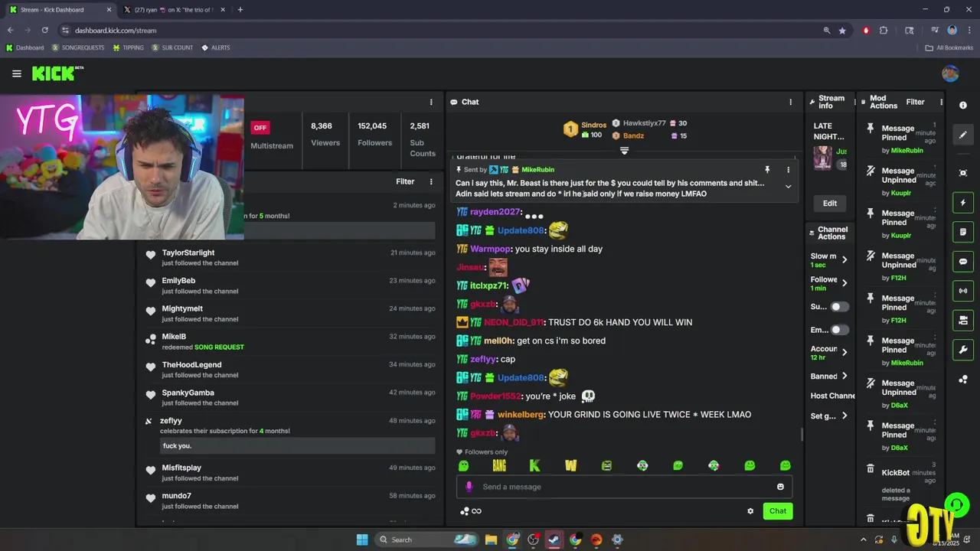Viewport: 980px width, 551px height.
Task: Filter the activity feed
Action: click(x=405, y=181)
